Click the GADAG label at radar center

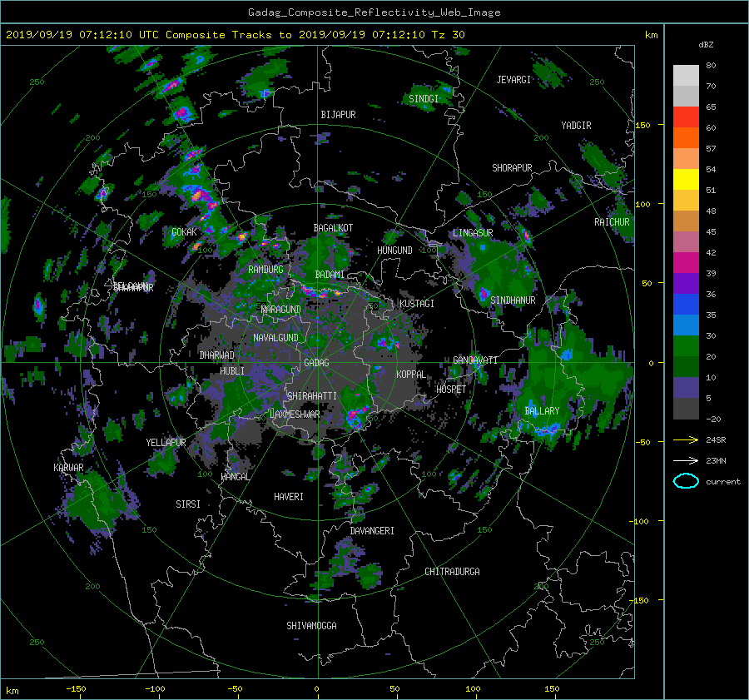(316, 363)
